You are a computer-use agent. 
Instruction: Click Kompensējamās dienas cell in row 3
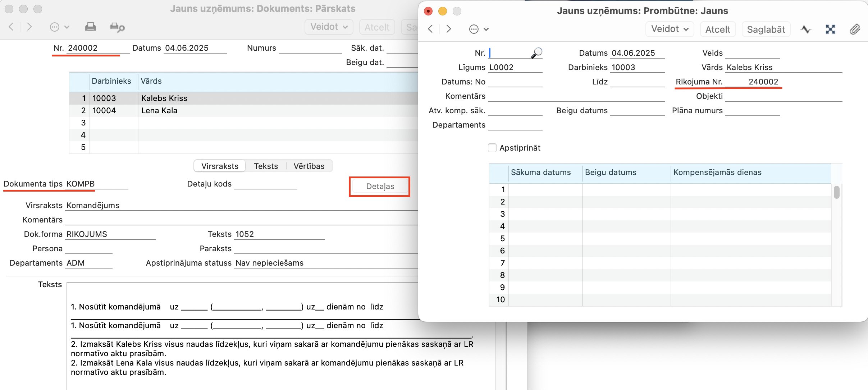click(x=751, y=214)
